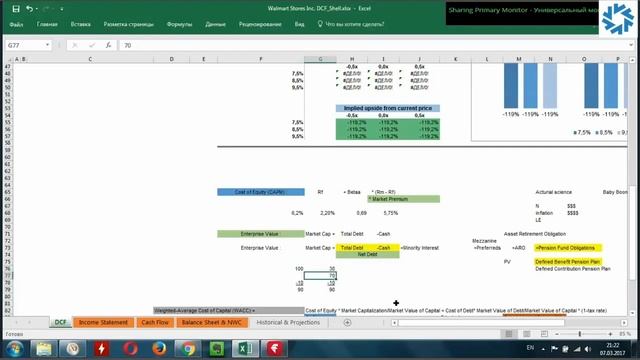
Task: Switch to the Balance Sheet & NWC sheet tab
Action: 212,322
